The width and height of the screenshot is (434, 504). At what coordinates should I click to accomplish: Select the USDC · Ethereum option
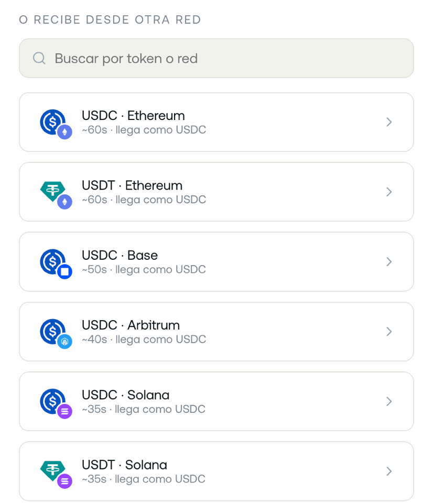(x=216, y=122)
